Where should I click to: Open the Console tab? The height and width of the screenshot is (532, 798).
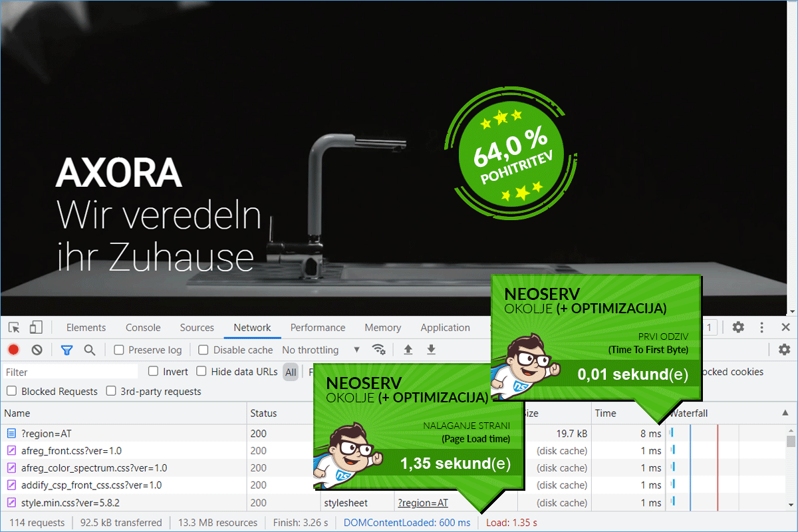143,327
